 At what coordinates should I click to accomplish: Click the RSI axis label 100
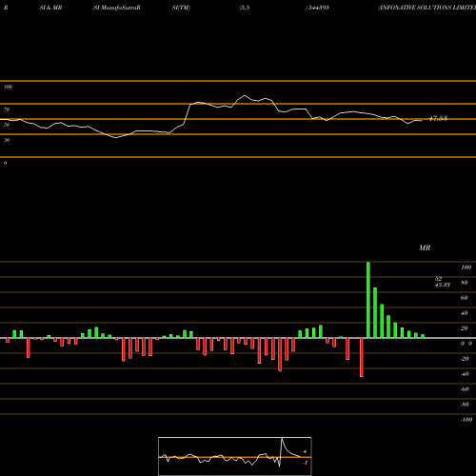8,87
